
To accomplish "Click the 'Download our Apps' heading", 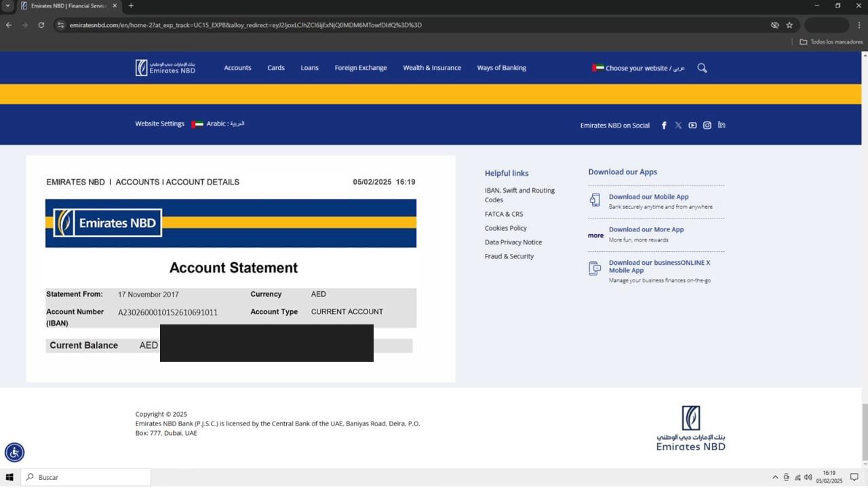I will coord(623,172).
